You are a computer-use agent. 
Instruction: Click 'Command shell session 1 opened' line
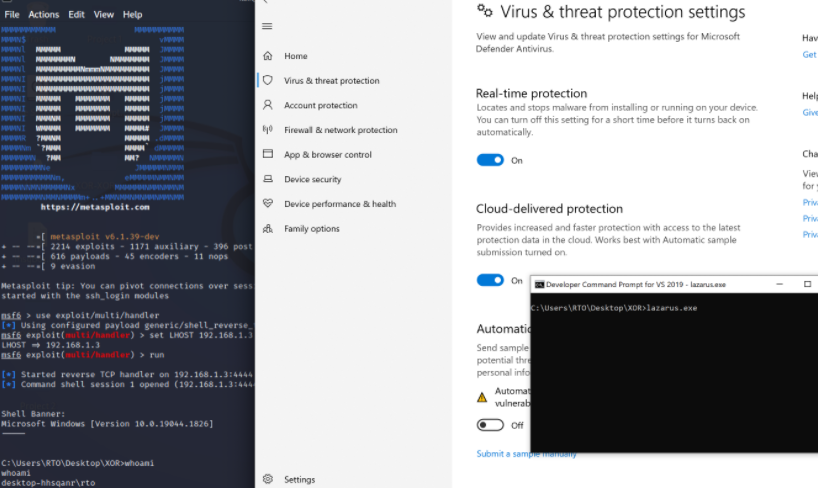(127, 384)
